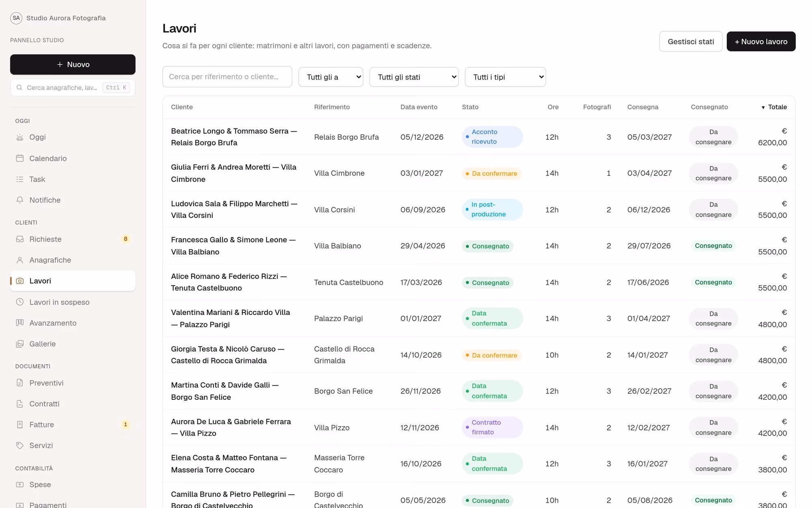This screenshot has height=508, width=812.
Task: Click the '+ Nuovo lavoro' button
Action: click(761, 41)
